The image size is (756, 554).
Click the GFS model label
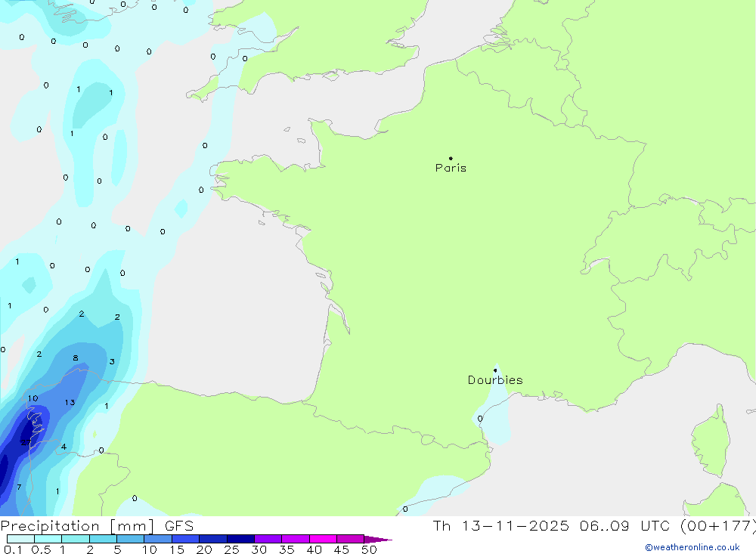coord(179,526)
